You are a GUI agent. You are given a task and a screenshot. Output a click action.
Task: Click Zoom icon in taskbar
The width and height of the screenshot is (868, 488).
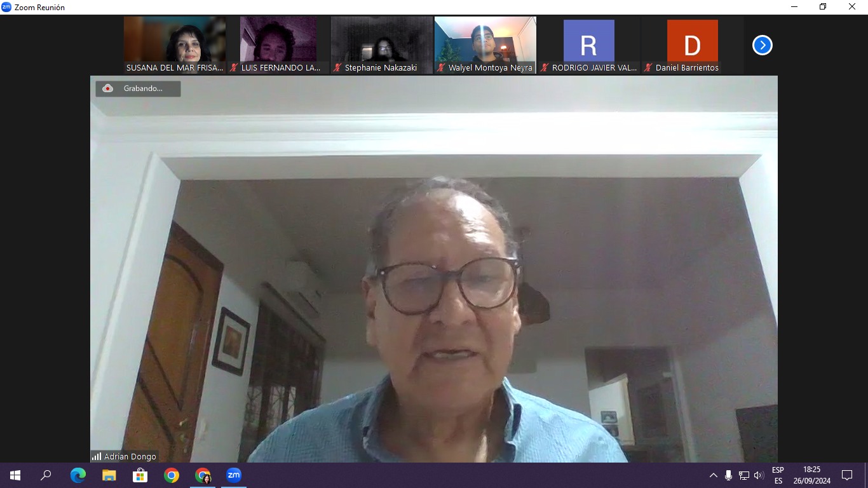tap(234, 475)
